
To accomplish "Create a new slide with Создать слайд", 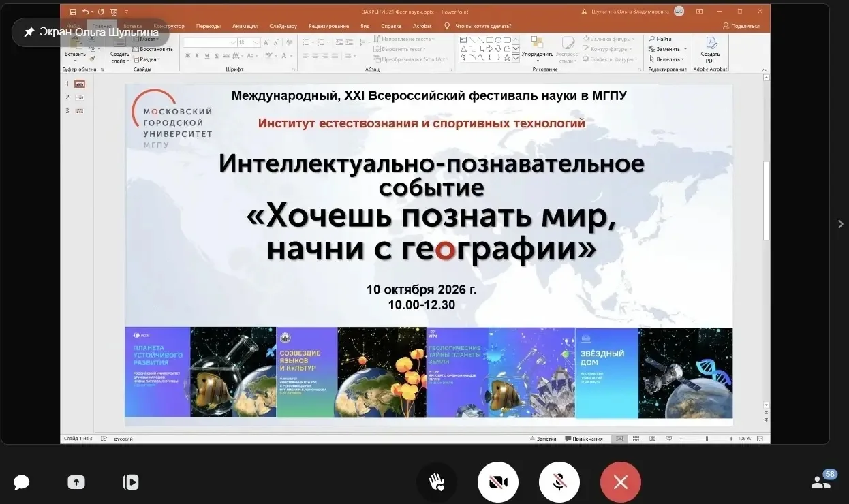I will coord(120,50).
